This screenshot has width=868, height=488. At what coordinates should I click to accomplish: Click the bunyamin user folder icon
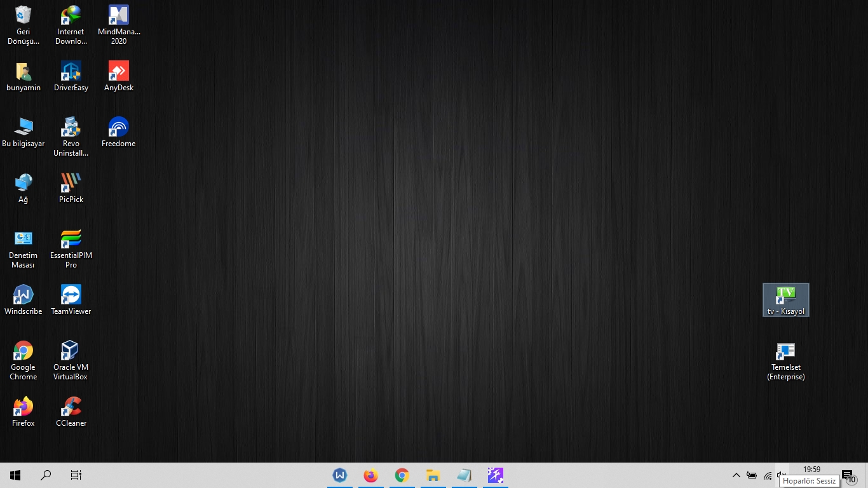coord(24,77)
